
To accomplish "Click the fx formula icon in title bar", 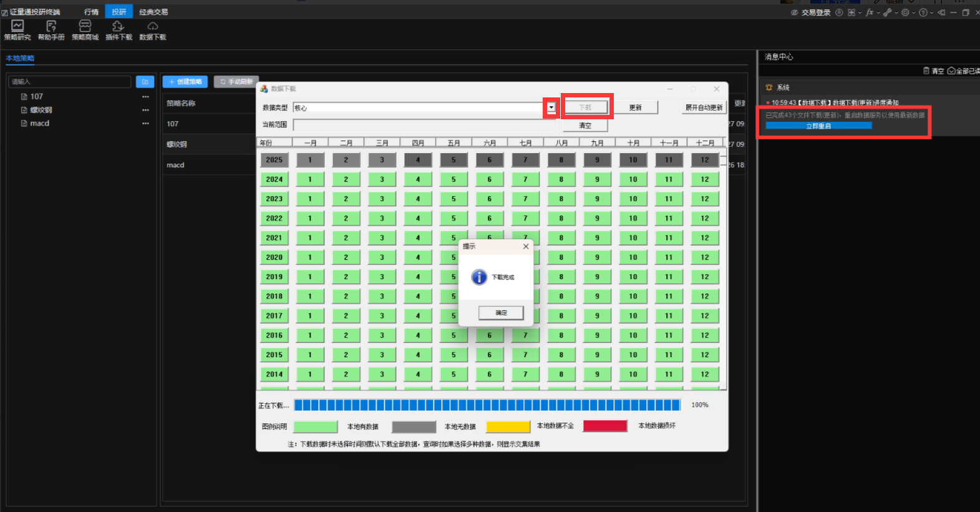I will [869, 12].
